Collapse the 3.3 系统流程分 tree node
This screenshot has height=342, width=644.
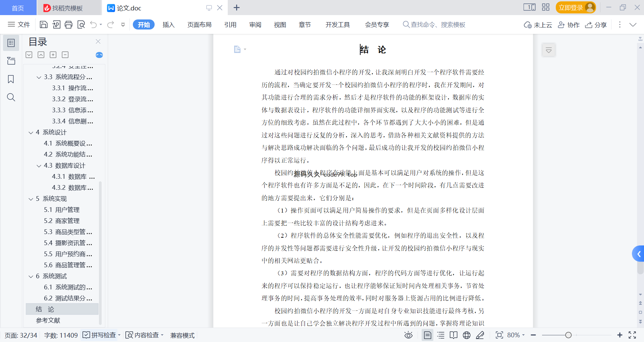(39, 77)
